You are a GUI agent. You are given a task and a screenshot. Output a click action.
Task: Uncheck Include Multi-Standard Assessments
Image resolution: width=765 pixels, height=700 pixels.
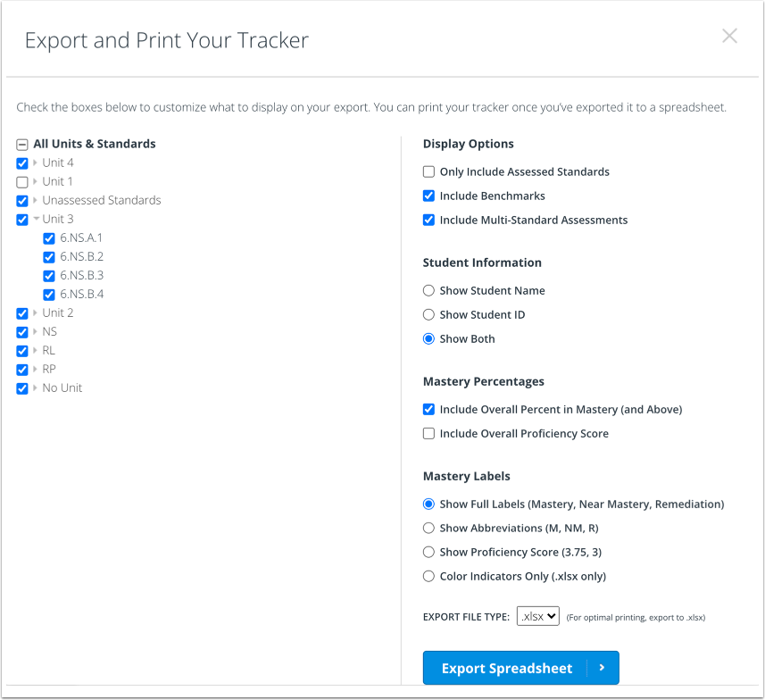428,220
